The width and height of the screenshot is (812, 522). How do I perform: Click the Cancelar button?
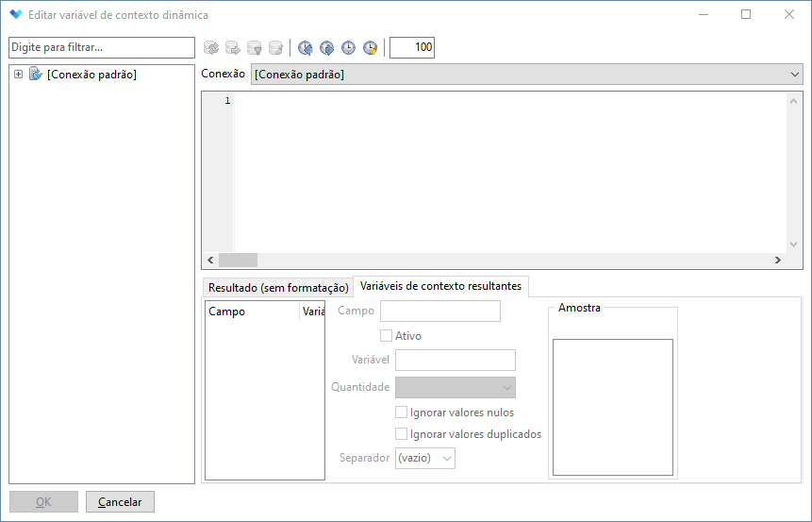120,502
